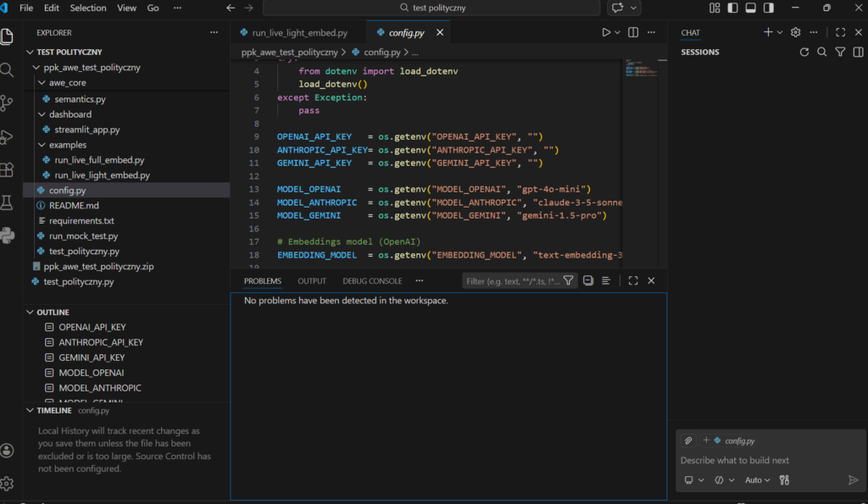This screenshot has width=868, height=504.
Task: Run the Python file with play button
Action: (605, 33)
